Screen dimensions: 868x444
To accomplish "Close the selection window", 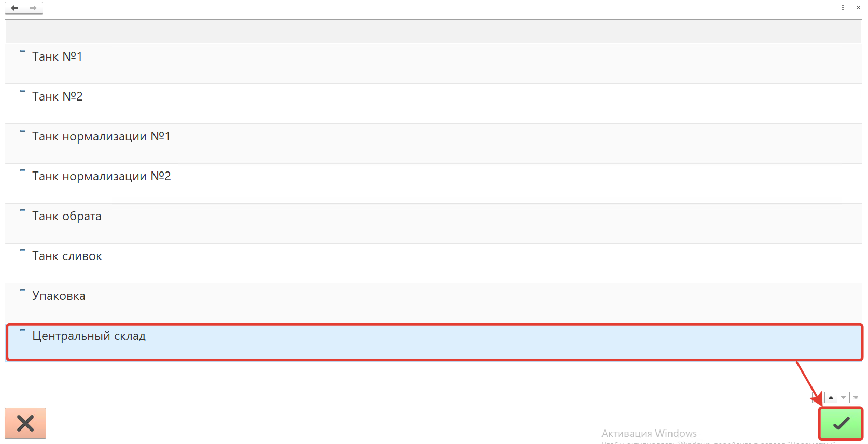I will (858, 8).
